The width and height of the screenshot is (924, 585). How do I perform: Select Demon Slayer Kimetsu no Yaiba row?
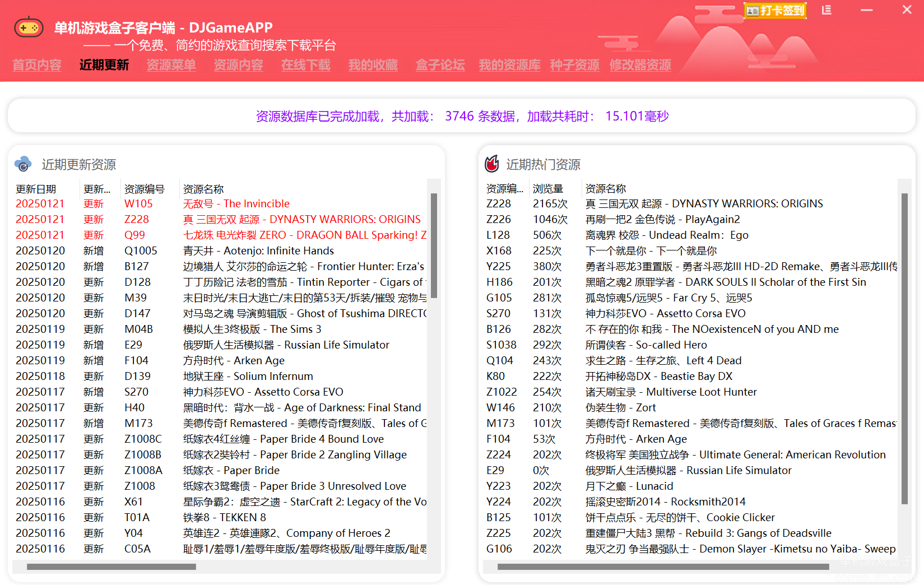690,549
